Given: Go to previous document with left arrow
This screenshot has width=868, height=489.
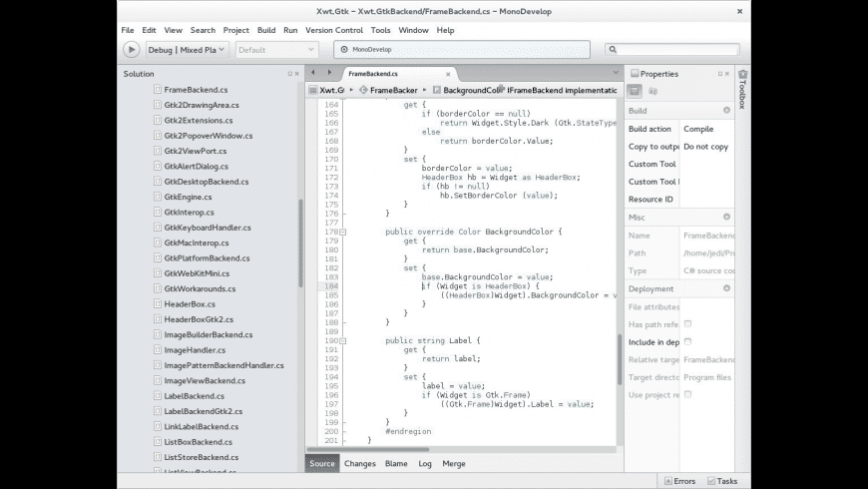Looking at the screenshot, I should click(312, 72).
